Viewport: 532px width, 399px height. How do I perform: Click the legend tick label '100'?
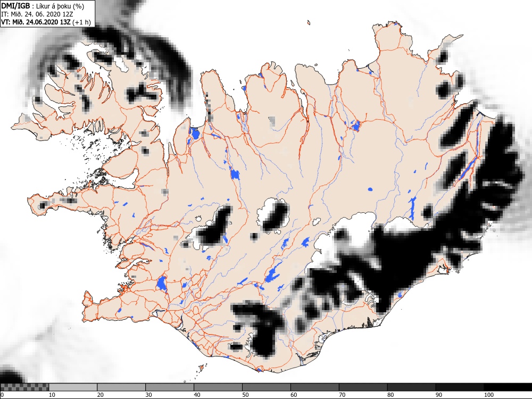488,395
